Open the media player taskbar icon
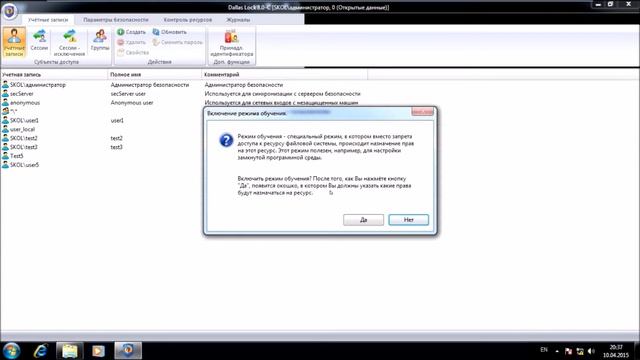 click(98, 351)
